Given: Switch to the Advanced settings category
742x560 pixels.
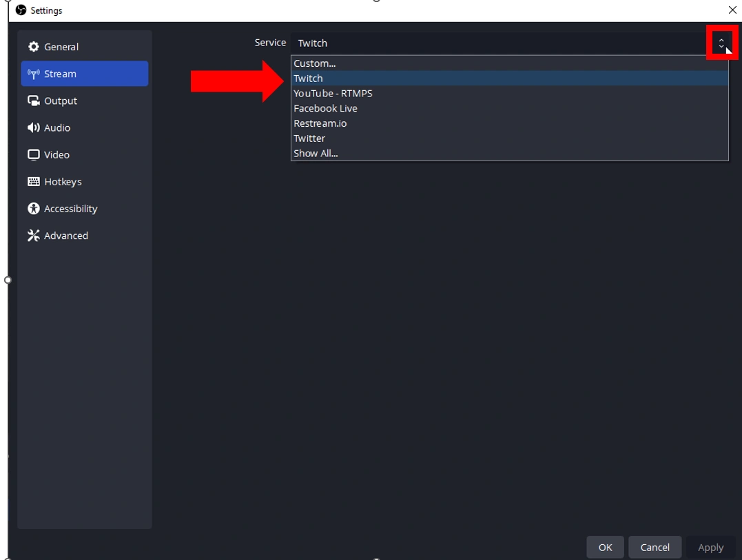Looking at the screenshot, I should (x=85, y=236).
